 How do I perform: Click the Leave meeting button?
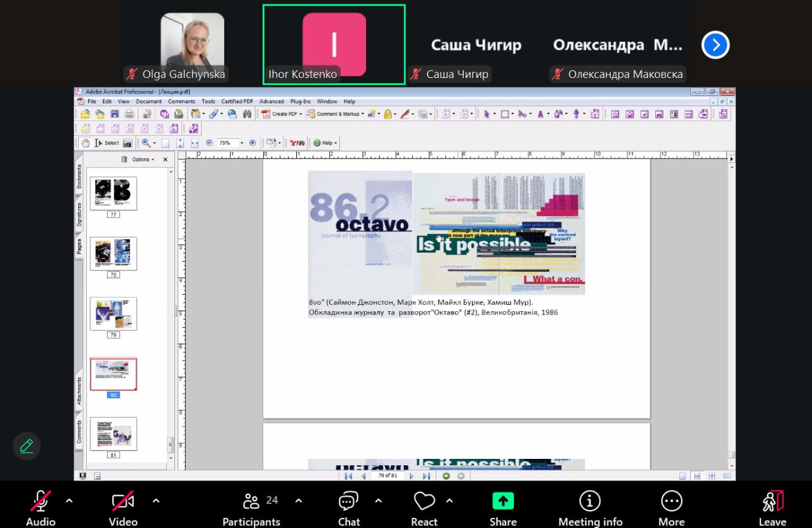point(772,508)
